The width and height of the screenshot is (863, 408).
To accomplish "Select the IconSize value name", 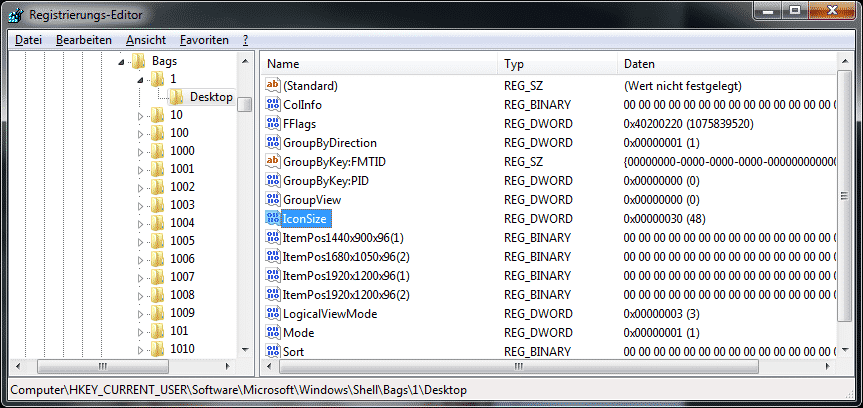I will click(304, 219).
